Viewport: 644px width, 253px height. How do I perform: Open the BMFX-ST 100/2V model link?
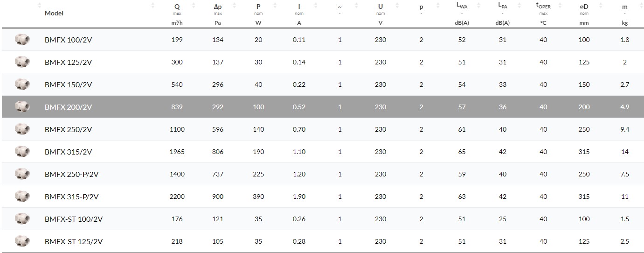[74, 219]
